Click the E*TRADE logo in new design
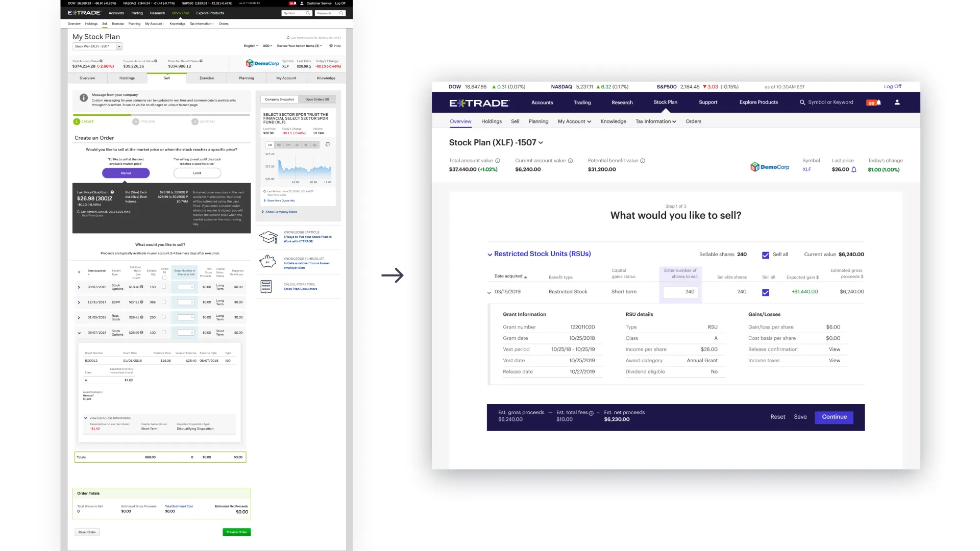 [x=479, y=103]
